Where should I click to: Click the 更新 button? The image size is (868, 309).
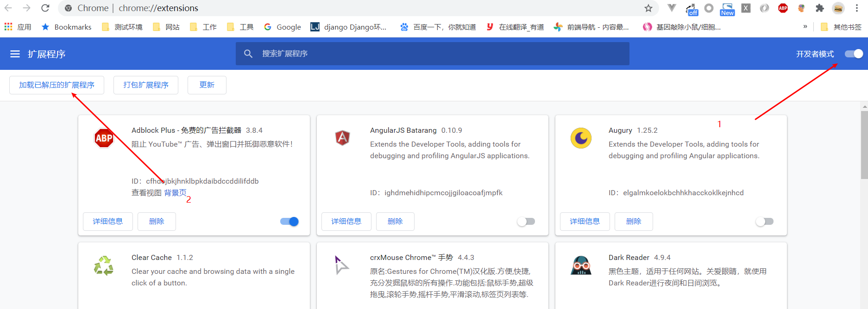(207, 85)
